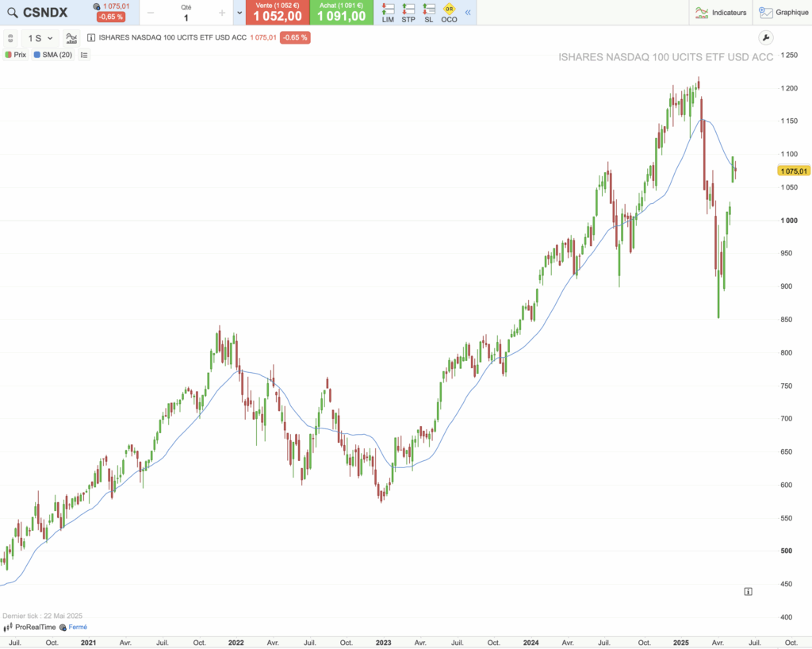This screenshot has height=649, width=812.
Task: Click the clock icon beside Fermé
Action: [x=63, y=628]
